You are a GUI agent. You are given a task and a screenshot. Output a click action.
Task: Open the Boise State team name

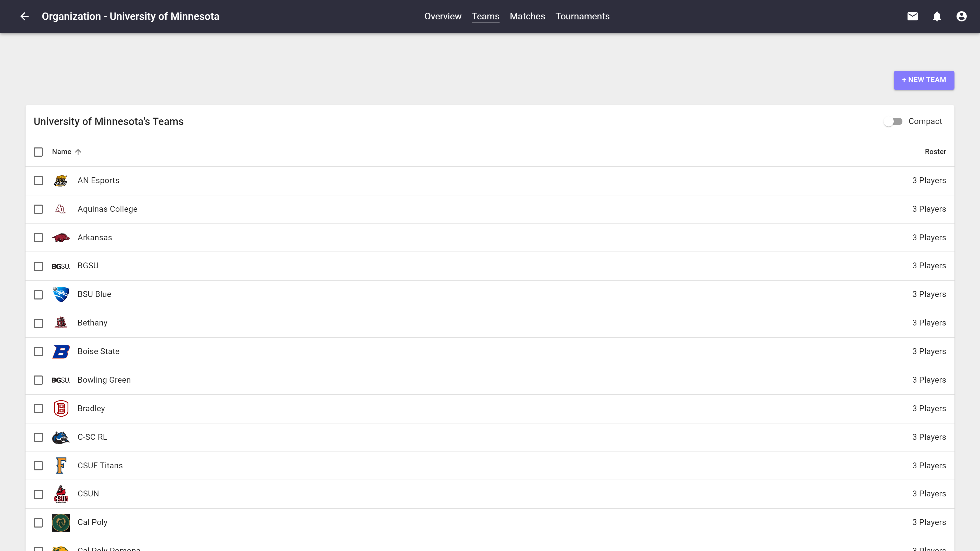coord(99,351)
